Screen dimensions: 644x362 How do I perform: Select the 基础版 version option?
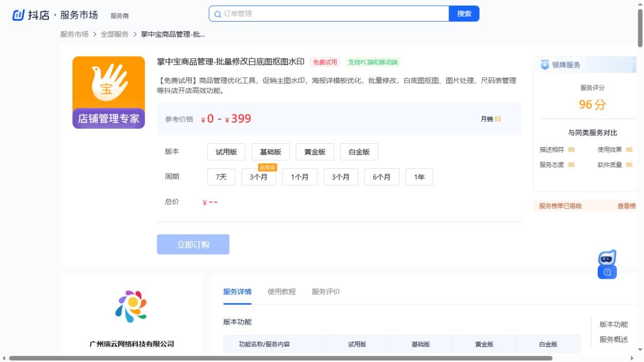[270, 152]
